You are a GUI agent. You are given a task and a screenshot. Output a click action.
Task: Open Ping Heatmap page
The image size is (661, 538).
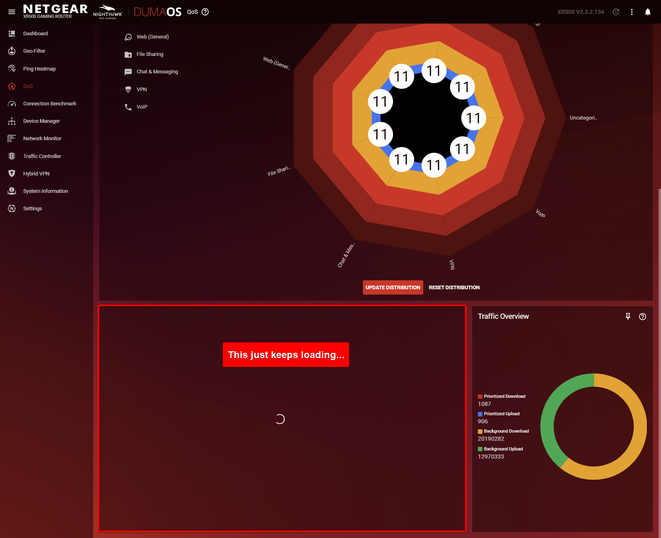(x=39, y=69)
